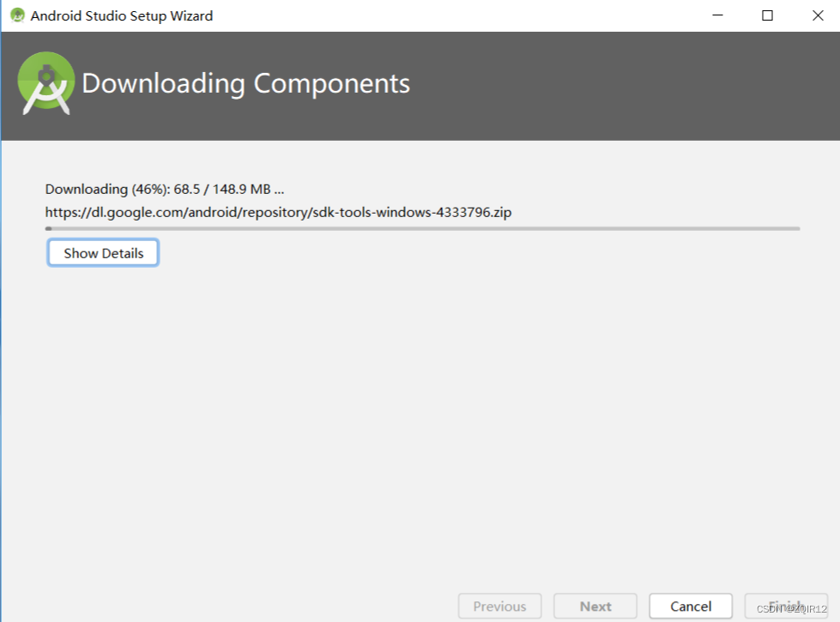Click the disabled Previous button
The width and height of the screenshot is (840, 622).
point(500,606)
